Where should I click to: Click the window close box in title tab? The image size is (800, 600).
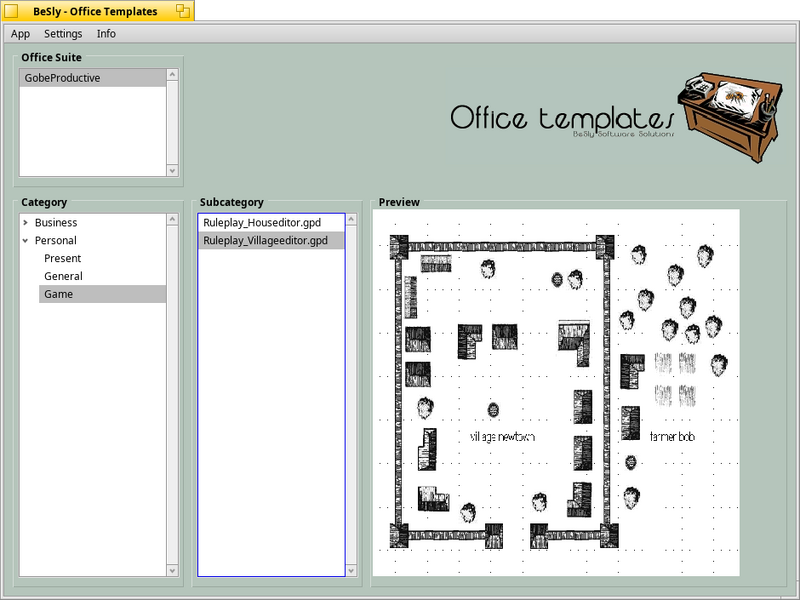coord(11,11)
